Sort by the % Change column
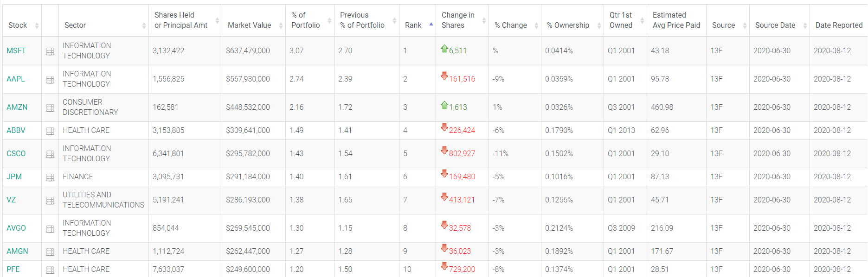 (x=515, y=21)
